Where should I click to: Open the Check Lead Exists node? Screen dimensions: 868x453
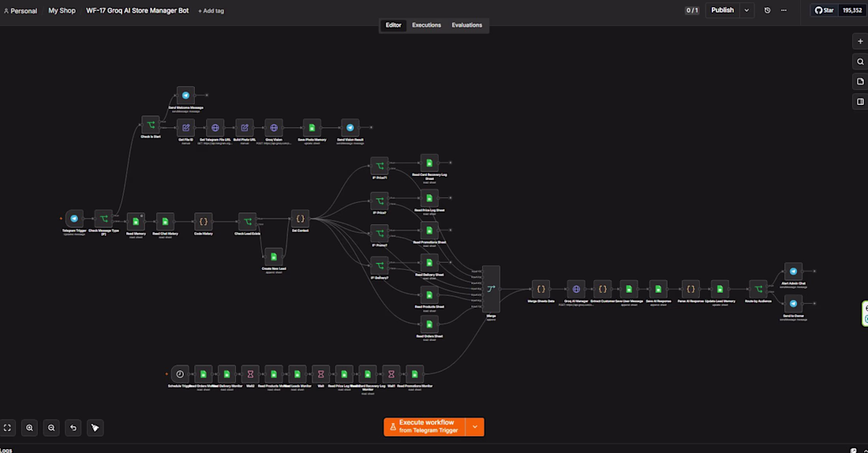(x=248, y=222)
